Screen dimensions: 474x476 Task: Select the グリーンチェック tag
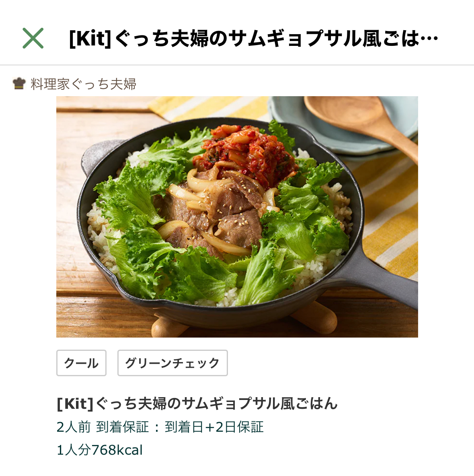point(172,363)
